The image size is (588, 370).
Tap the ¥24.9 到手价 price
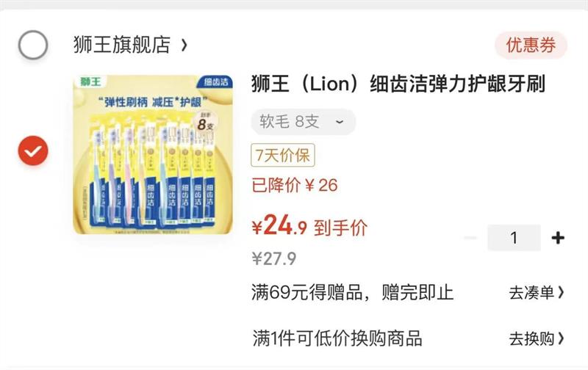click(x=309, y=226)
